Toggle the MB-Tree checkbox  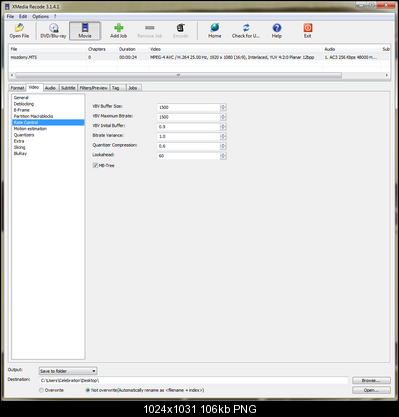click(95, 165)
